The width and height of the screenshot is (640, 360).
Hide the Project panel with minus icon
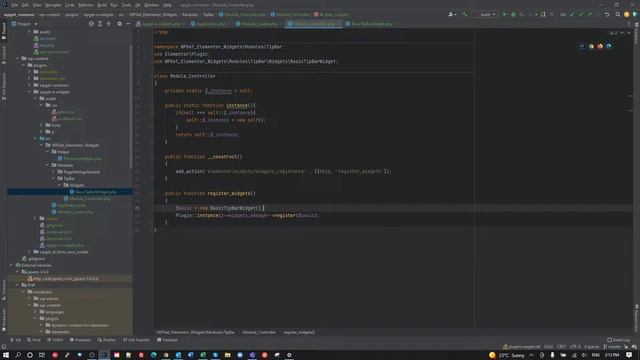[x=128, y=24]
